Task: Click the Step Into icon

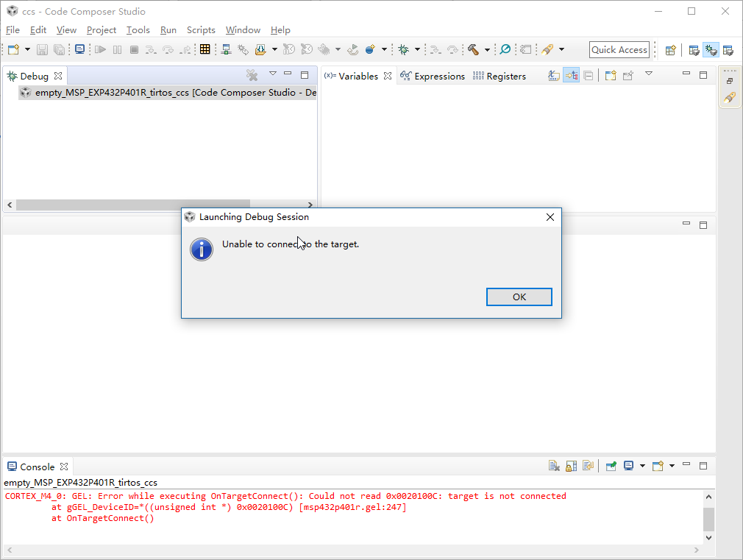Action: coord(151,49)
